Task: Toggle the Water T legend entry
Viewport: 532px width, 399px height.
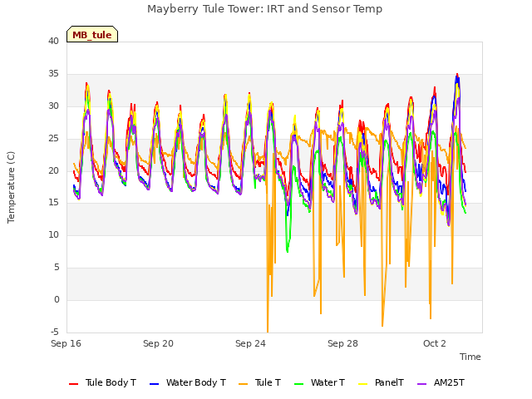Action: point(319,382)
